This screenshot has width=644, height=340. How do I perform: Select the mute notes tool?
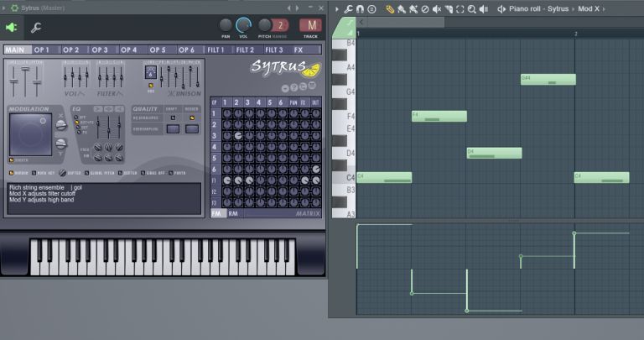(x=437, y=9)
